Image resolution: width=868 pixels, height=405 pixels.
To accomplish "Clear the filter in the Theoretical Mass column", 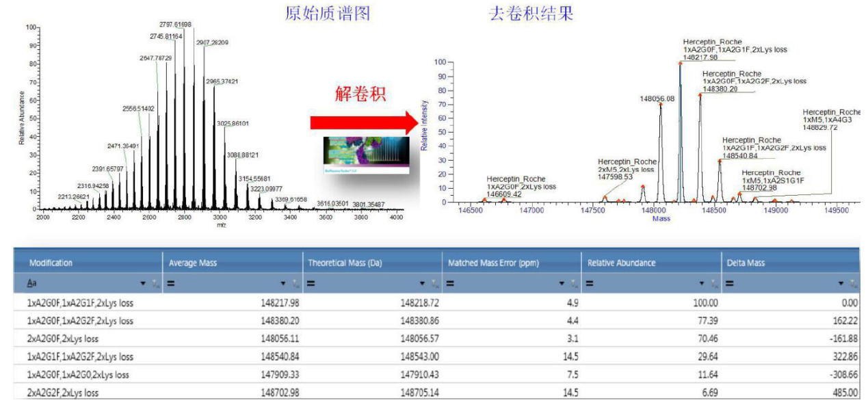I will [x=434, y=283].
